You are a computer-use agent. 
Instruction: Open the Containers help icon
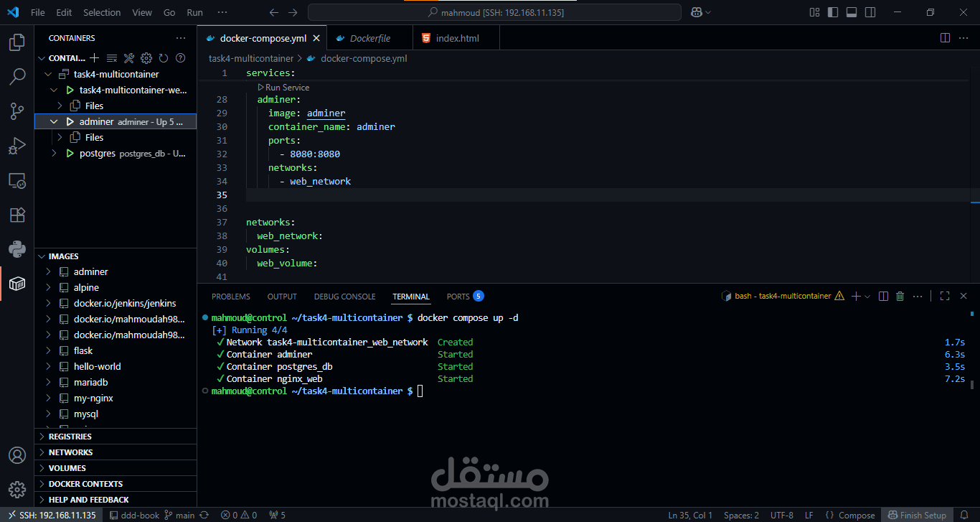coord(181,58)
